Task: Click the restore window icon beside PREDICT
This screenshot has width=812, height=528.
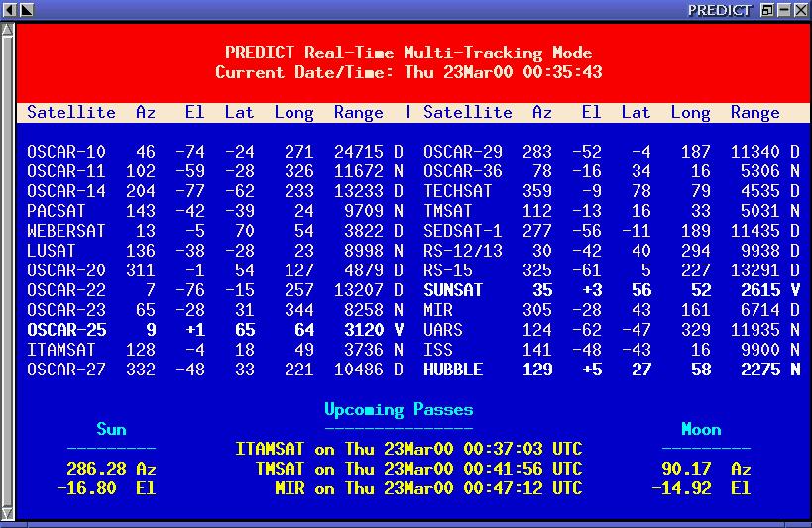Action: (767, 9)
